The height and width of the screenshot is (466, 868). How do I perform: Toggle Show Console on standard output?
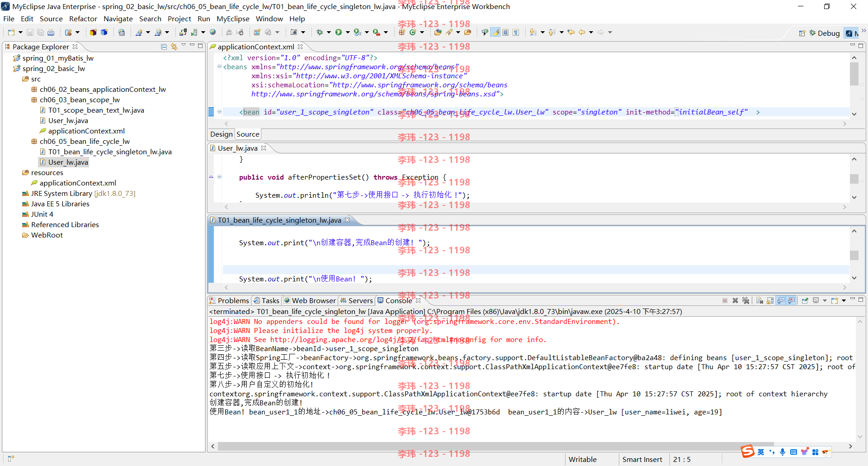pyautogui.click(x=781, y=300)
